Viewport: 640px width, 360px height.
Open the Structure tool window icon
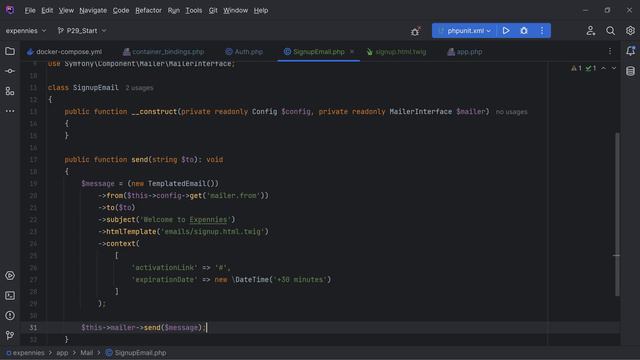click(x=10, y=91)
